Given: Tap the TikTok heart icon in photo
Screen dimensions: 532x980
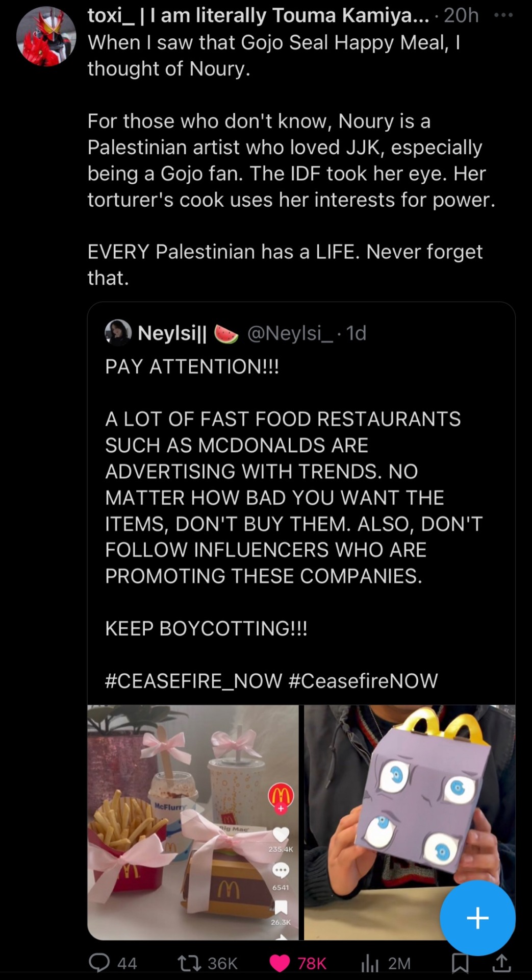Looking at the screenshot, I should pyautogui.click(x=281, y=835).
